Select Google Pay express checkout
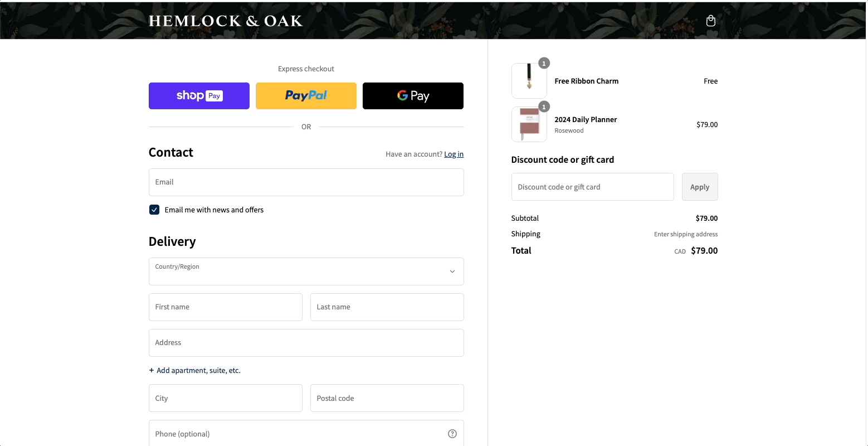The image size is (868, 446). pyautogui.click(x=413, y=96)
